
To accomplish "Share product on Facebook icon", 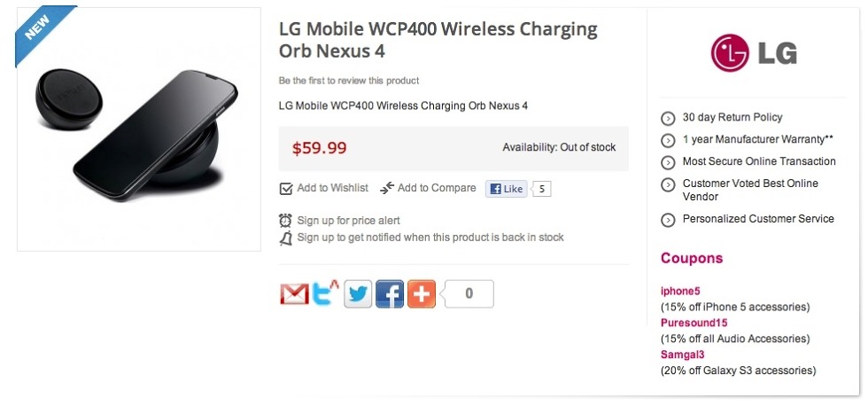I will [x=390, y=294].
